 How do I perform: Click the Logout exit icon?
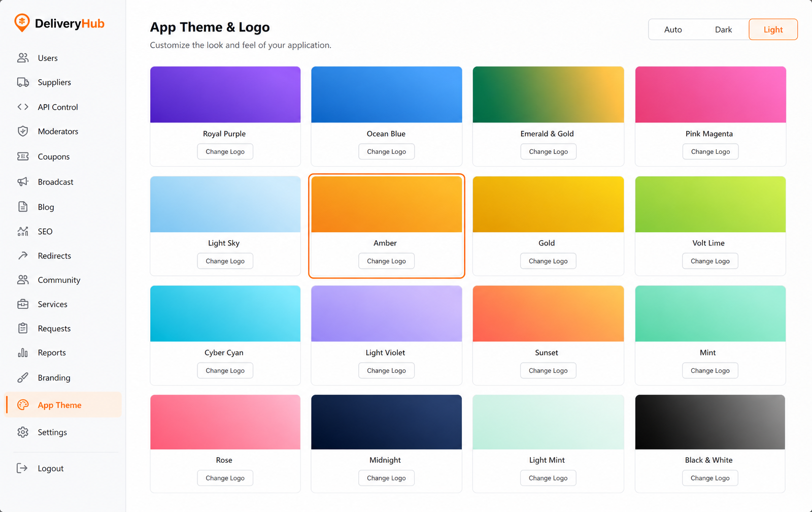(x=22, y=468)
